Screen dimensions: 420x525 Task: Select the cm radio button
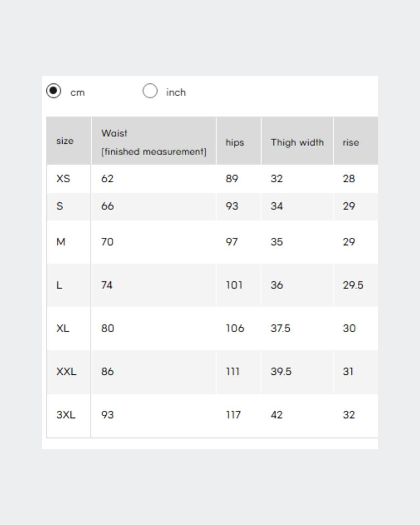click(53, 91)
